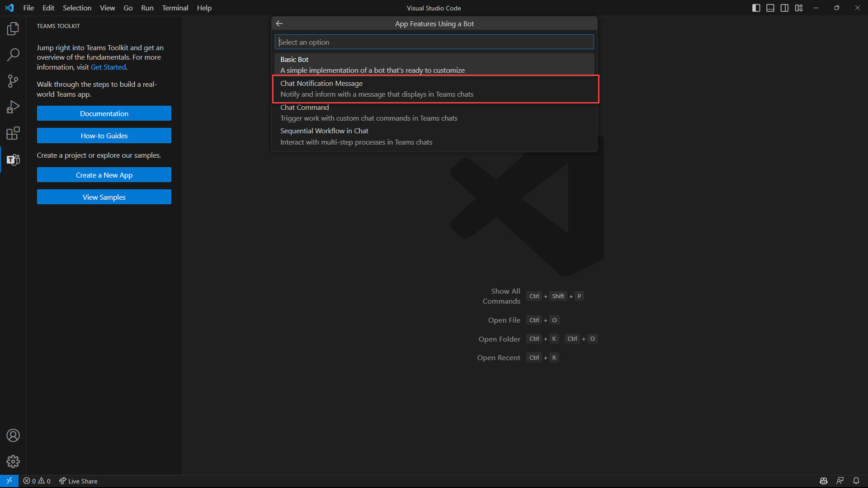Click back arrow to previous screen
Viewport: 868px width, 488px height.
(x=279, y=23)
